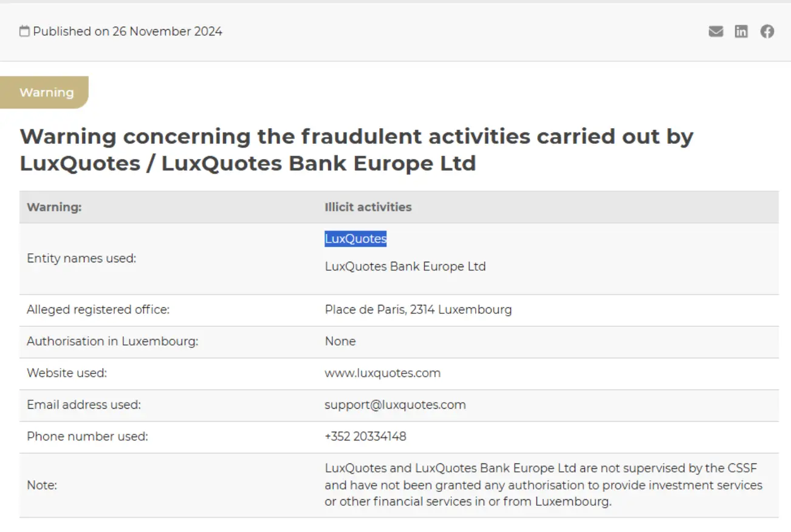
Task: Click the Entity names used label
Action: coord(81,258)
